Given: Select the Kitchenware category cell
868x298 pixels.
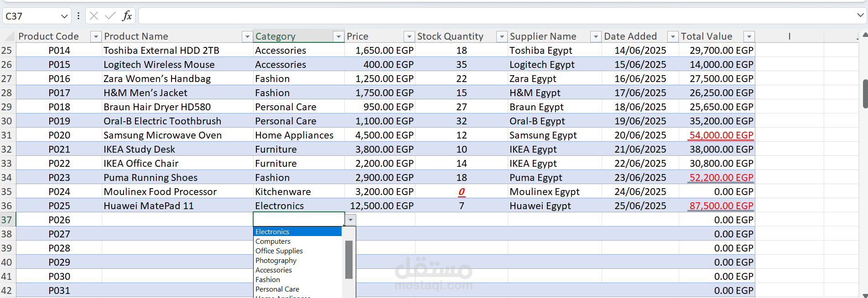Looking at the screenshot, I should 299,192.
